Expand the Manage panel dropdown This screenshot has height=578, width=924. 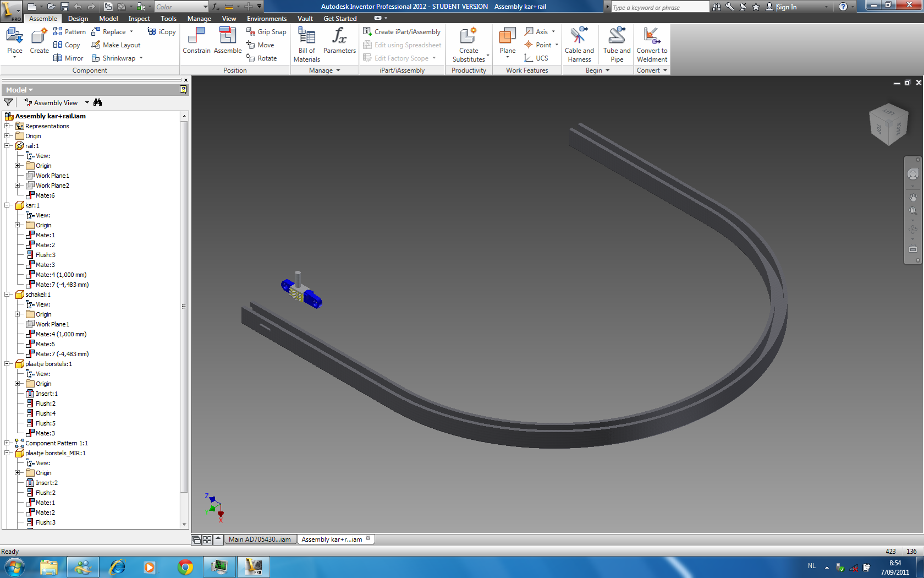(x=324, y=70)
